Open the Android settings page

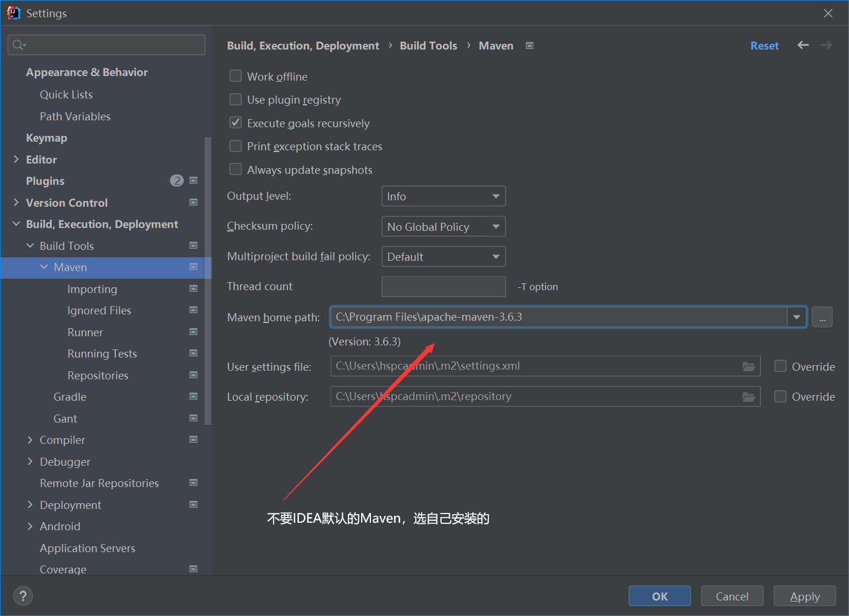pyautogui.click(x=60, y=526)
